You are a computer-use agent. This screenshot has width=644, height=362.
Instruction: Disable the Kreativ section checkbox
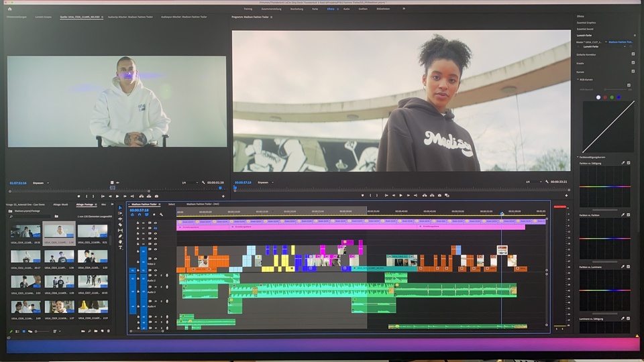pyautogui.click(x=633, y=63)
